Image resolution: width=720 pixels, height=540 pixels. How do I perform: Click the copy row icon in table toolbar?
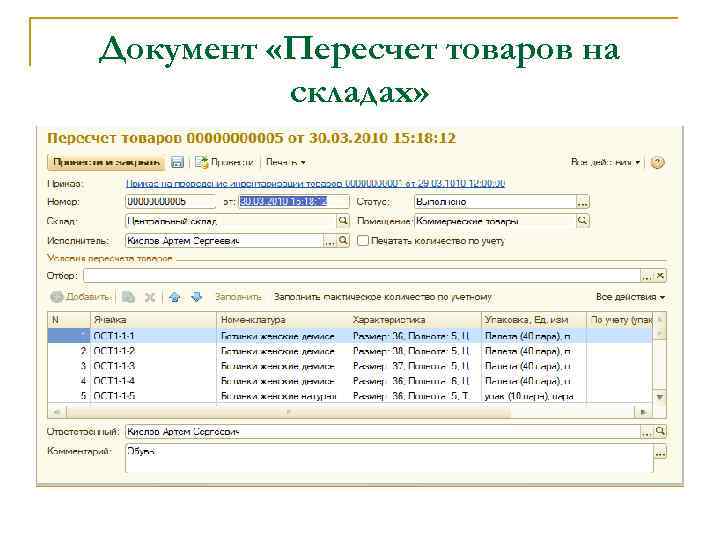(x=129, y=297)
